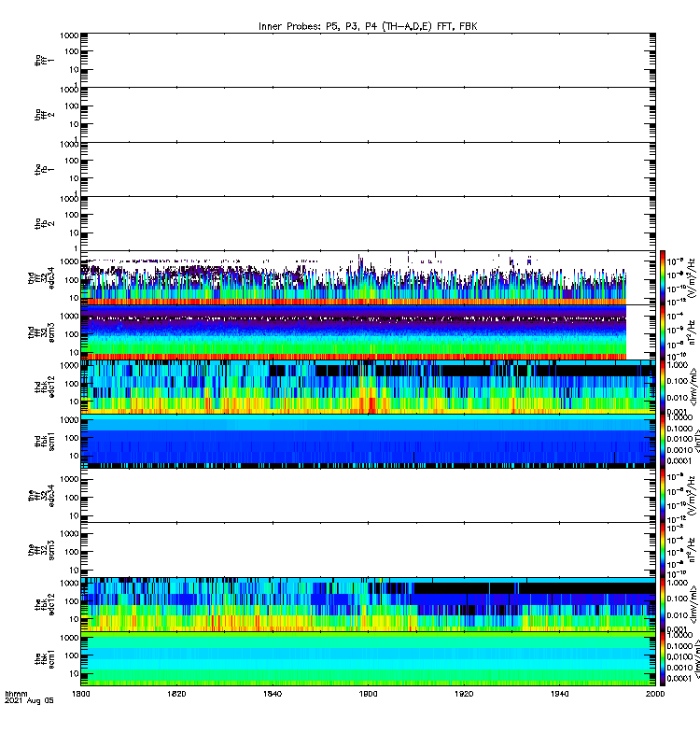The height and width of the screenshot is (747, 700).
Task: Click the '2021 Aug 05' date label
Action: pos(29,700)
